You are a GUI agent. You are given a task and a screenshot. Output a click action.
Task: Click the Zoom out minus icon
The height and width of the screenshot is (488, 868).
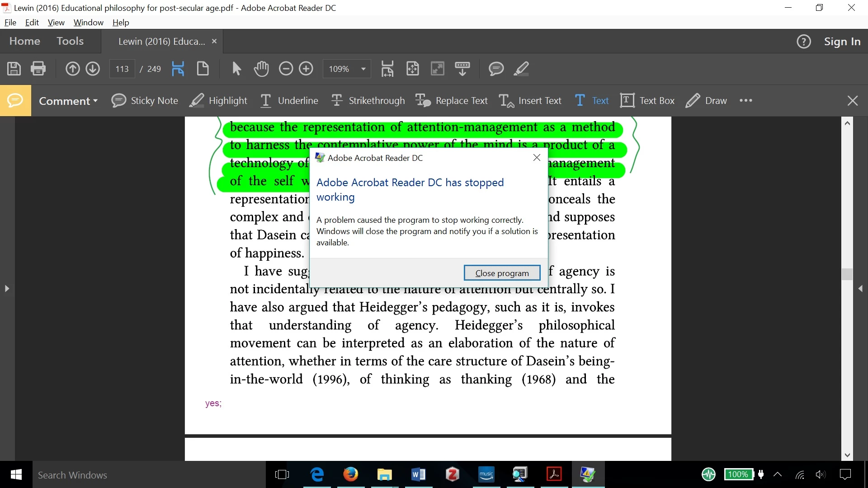click(x=286, y=69)
